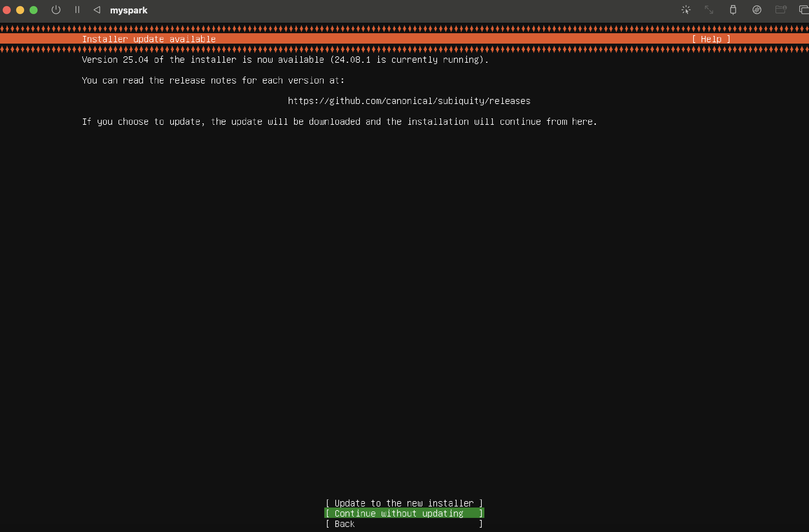Click the overlapping windows icon
This screenshot has width=809, height=532.
[x=804, y=10]
